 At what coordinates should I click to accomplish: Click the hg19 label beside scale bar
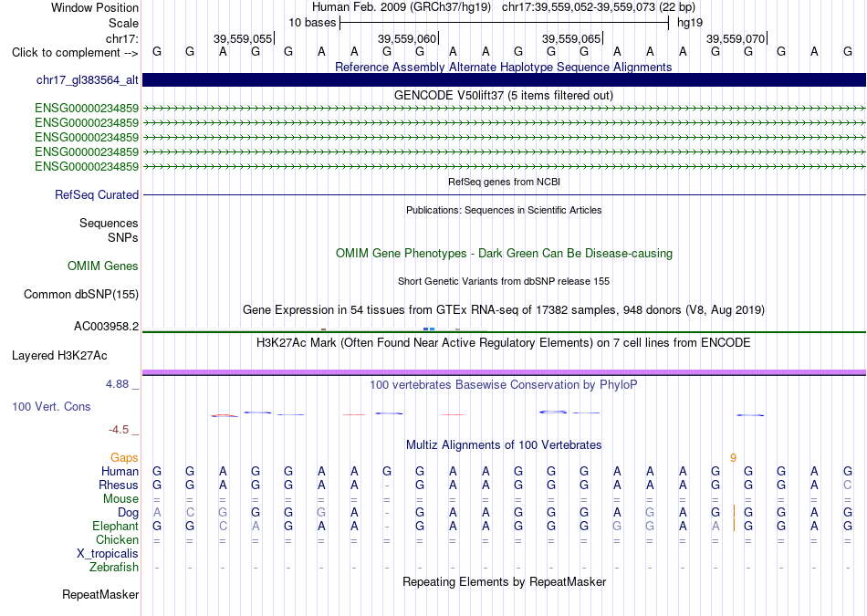point(690,23)
